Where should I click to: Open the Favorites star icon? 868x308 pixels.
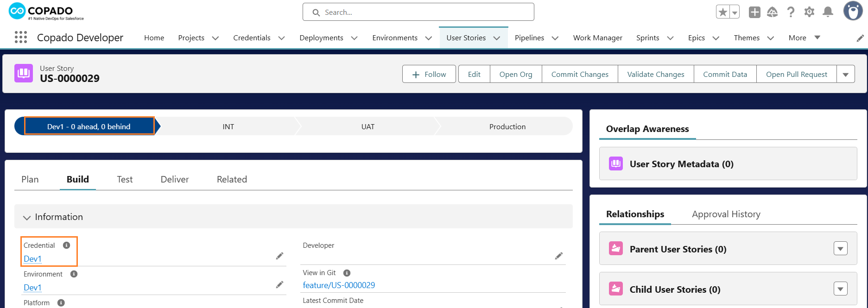[723, 12]
